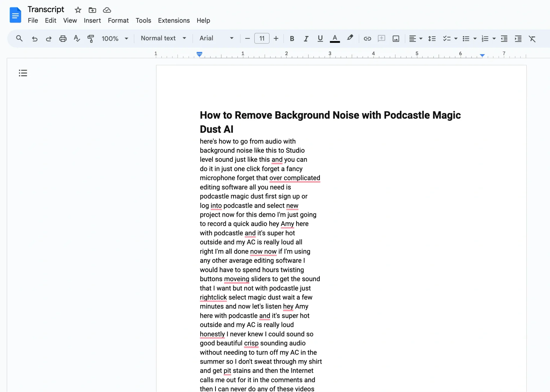The height and width of the screenshot is (392, 550).
Task: Expand the align options arrow
Action: click(x=421, y=39)
